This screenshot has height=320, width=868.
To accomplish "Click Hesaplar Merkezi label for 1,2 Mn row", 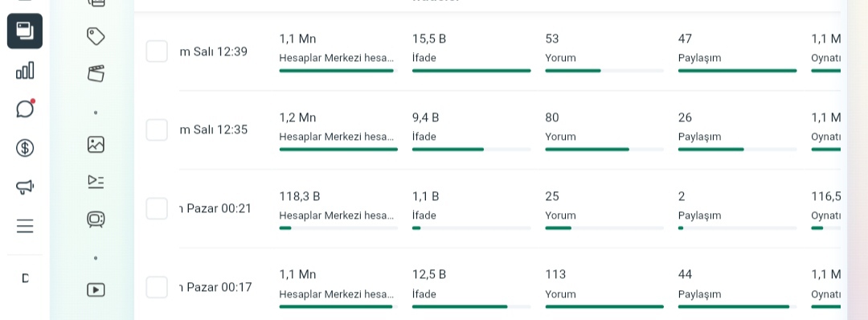I will [337, 137].
